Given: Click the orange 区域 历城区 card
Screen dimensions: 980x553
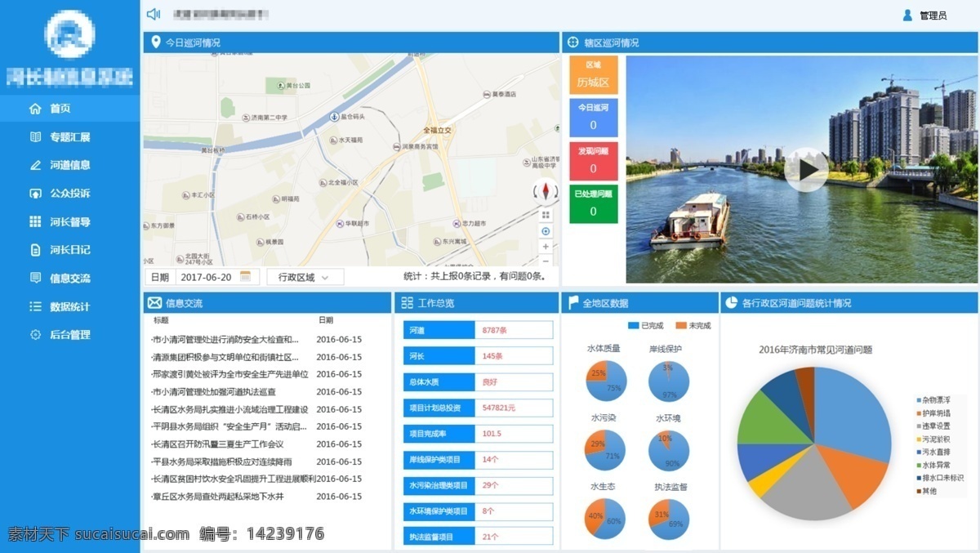Looking at the screenshot, I should click(594, 74).
